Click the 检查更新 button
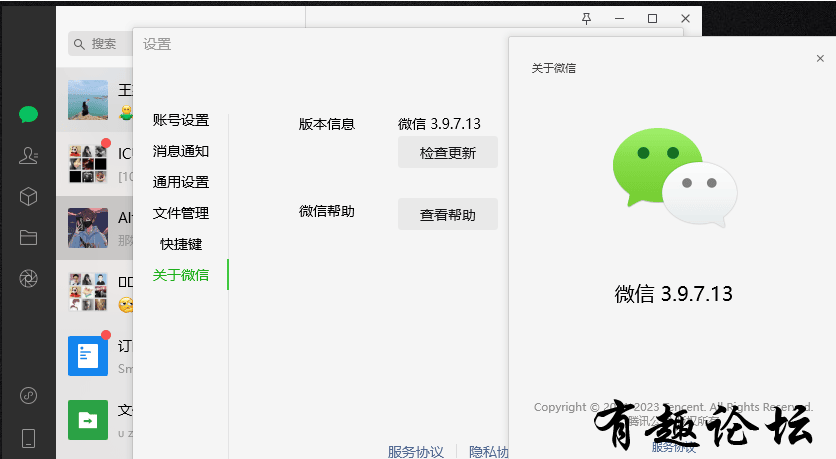The width and height of the screenshot is (836, 459). (448, 152)
